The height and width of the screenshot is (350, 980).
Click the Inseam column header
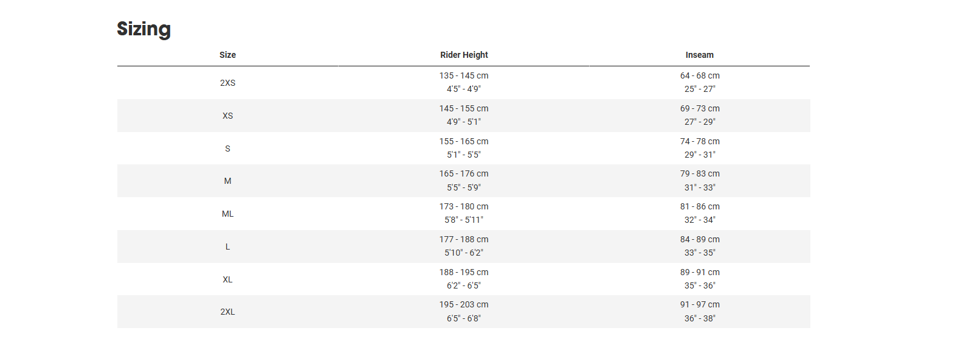coord(699,55)
